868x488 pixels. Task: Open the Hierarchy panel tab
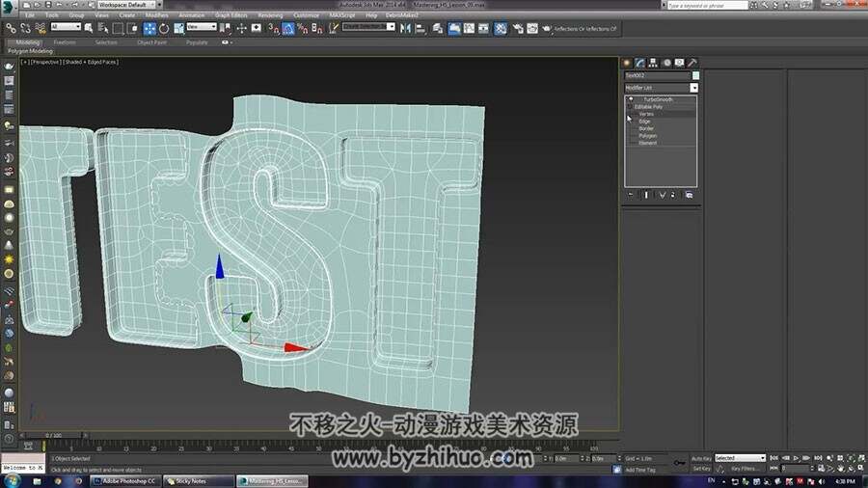pos(653,63)
